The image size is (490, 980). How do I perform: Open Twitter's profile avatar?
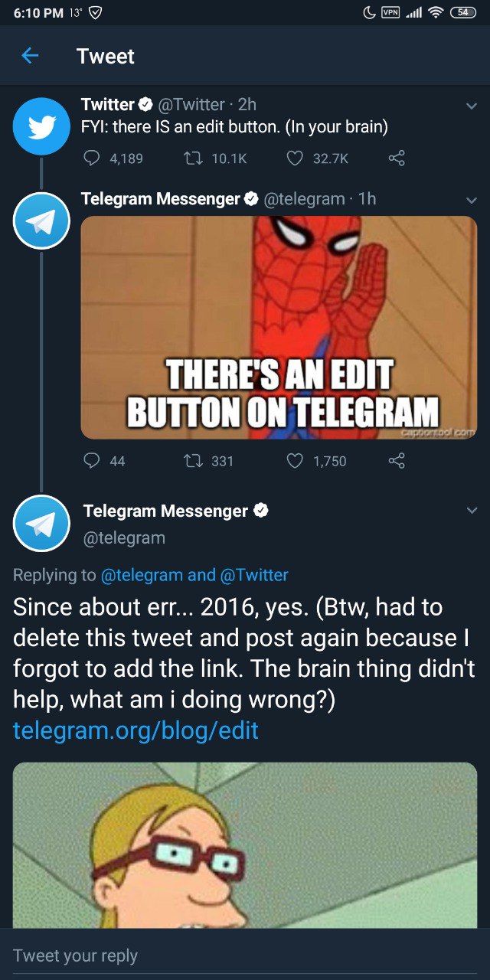point(41,126)
